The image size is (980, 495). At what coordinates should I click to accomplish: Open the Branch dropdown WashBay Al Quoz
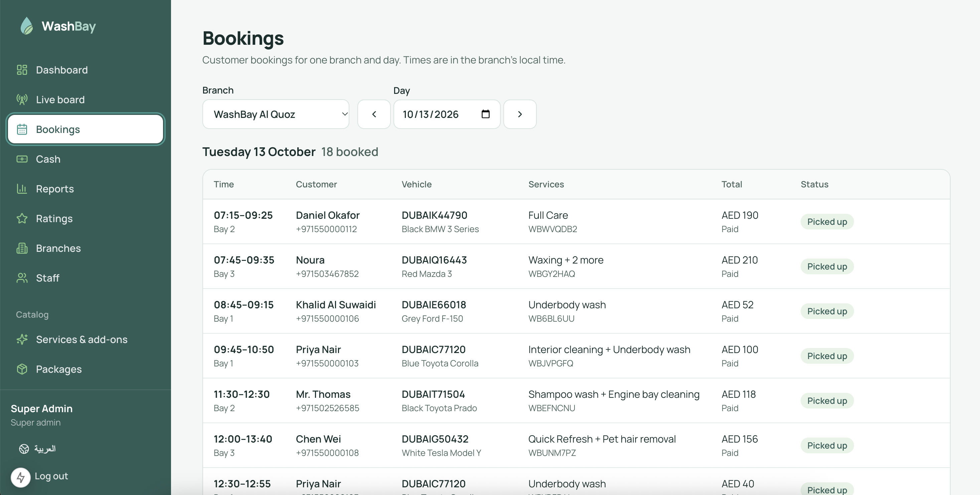pos(276,114)
